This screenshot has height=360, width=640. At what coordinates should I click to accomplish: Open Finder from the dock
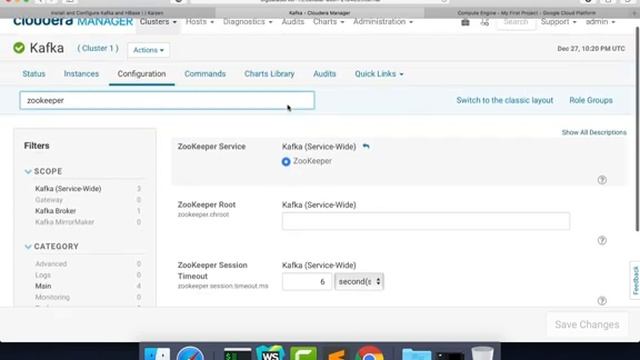click(x=158, y=353)
